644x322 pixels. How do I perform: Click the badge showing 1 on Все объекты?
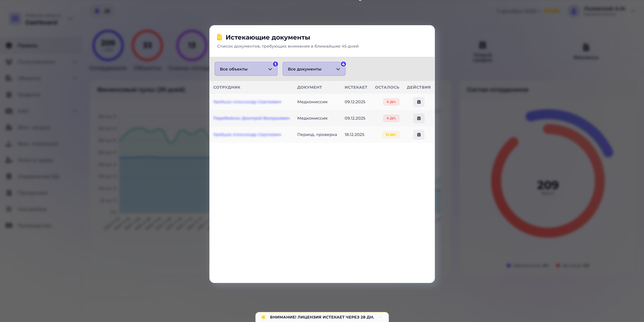coord(275,64)
